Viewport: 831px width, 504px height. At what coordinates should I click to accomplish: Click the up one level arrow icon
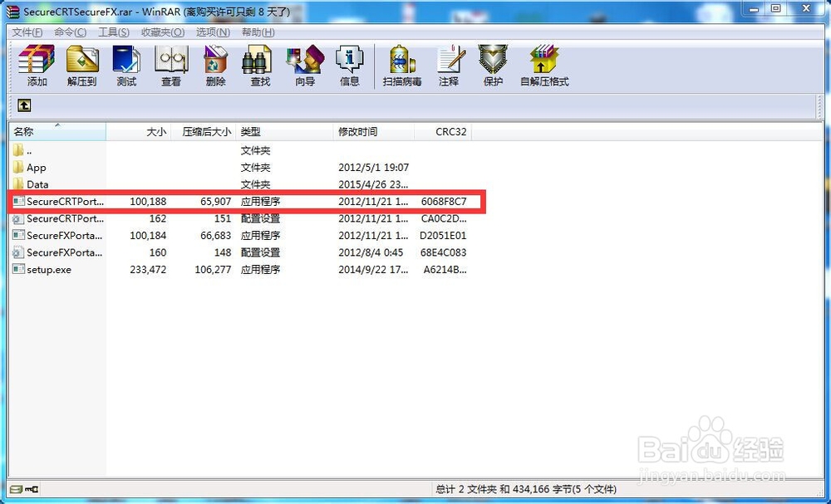[x=24, y=105]
